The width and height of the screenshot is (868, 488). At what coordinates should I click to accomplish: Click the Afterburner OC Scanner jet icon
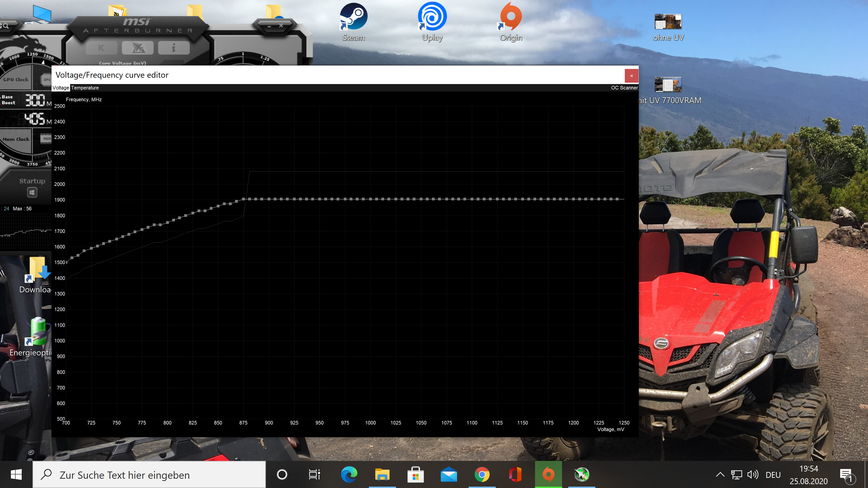137,48
